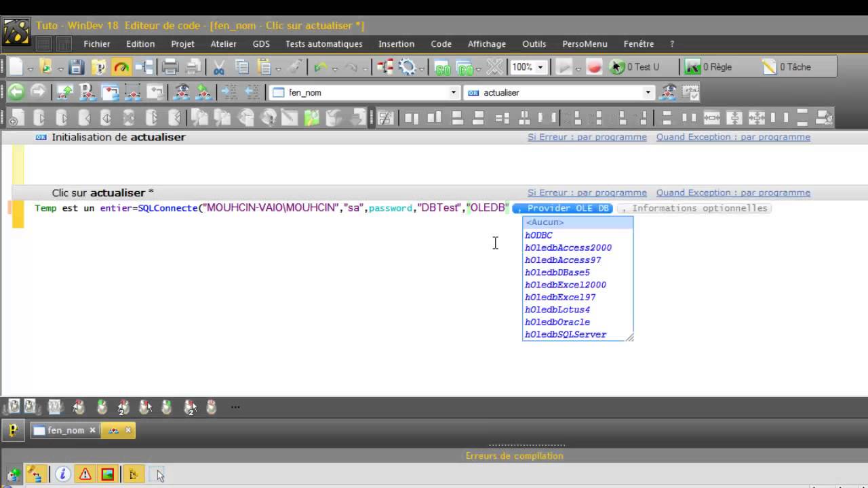
Task: Click the Informations optionnelles hint
Action: point(694,208)
